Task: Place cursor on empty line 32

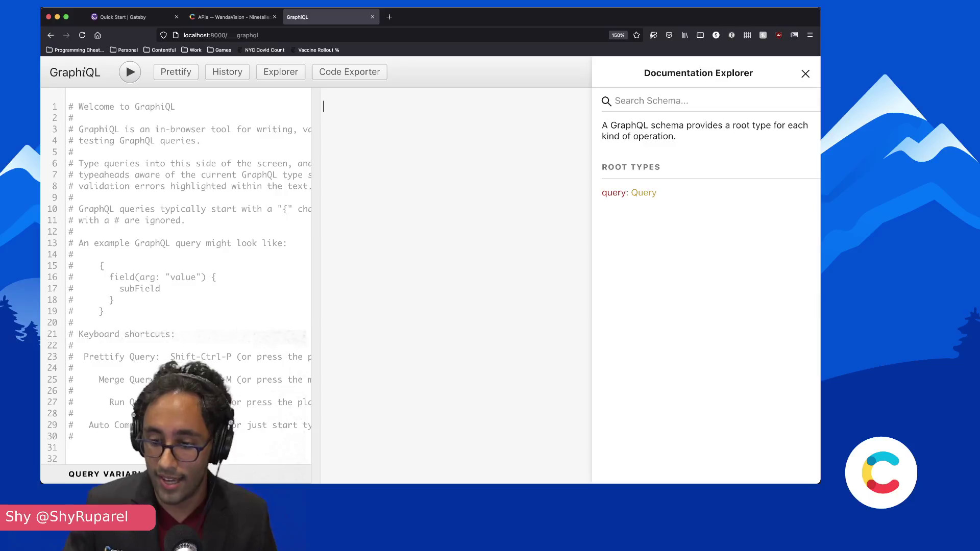Action: pos(189,459)
